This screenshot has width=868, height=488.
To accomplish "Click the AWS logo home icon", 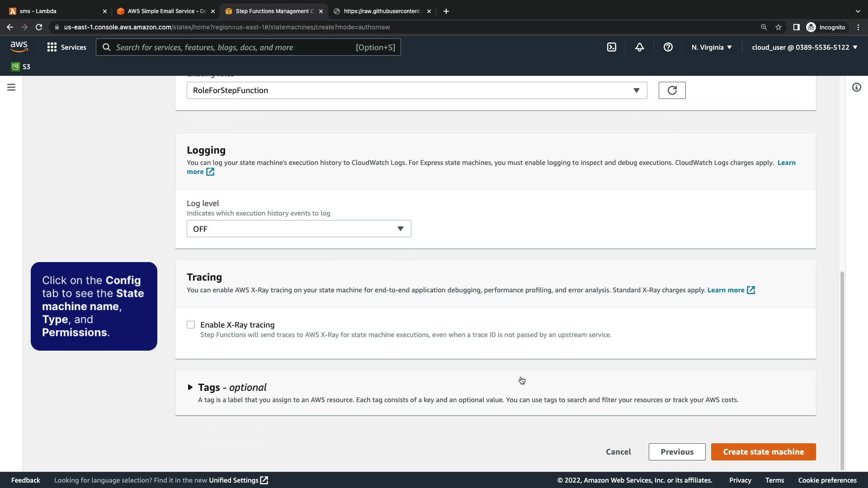I will coord(19,47).
